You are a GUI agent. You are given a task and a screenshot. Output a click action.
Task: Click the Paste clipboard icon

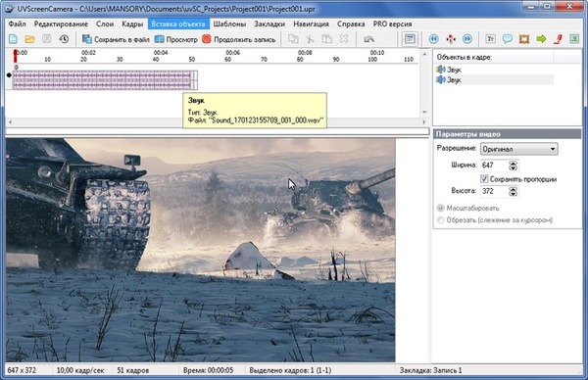click(327, 39)
